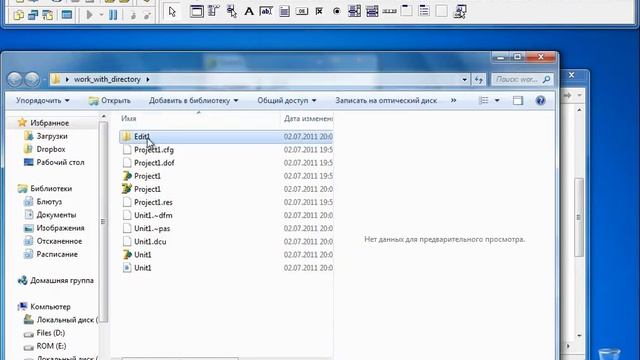Pick the RadioButton component icon
Screen dimensions: 640x360
[x=337, y=11]
